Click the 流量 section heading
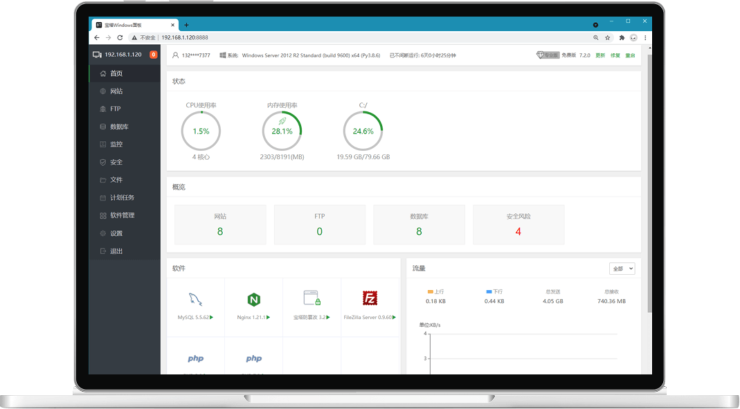This screenshot has height=409, width=740. click(x=419, y=268)
